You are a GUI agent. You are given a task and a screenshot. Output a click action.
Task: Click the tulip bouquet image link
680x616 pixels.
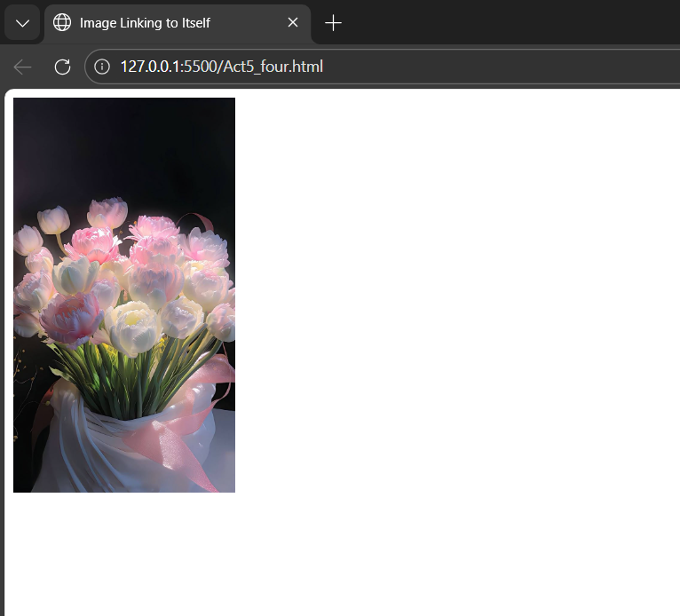(124, 295)
